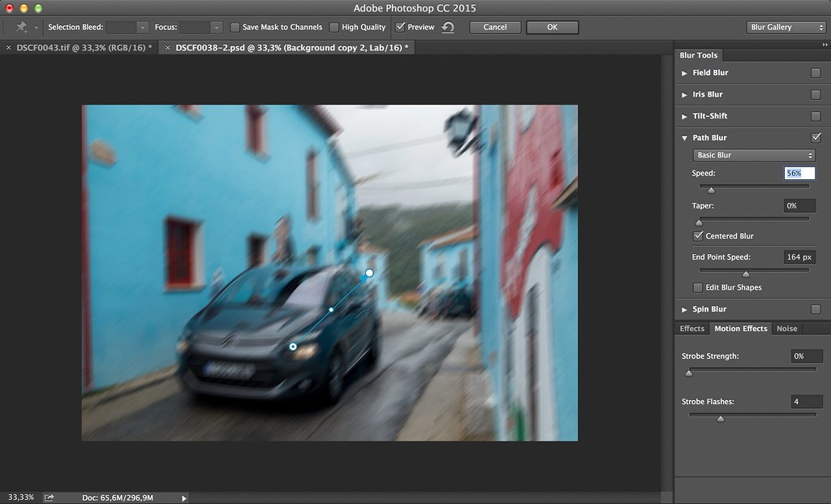Click the Strobe Flashes slider handle

click(721, 419)
